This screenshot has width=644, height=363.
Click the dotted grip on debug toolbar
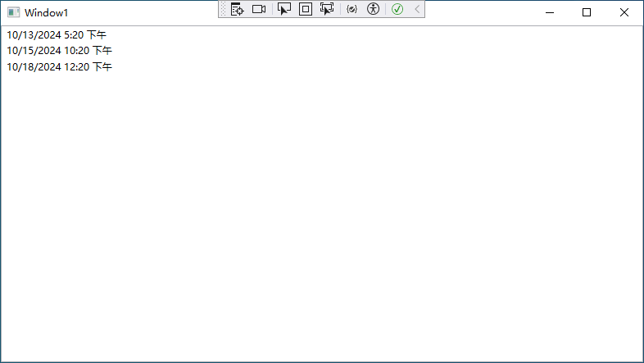click(223, 9)
